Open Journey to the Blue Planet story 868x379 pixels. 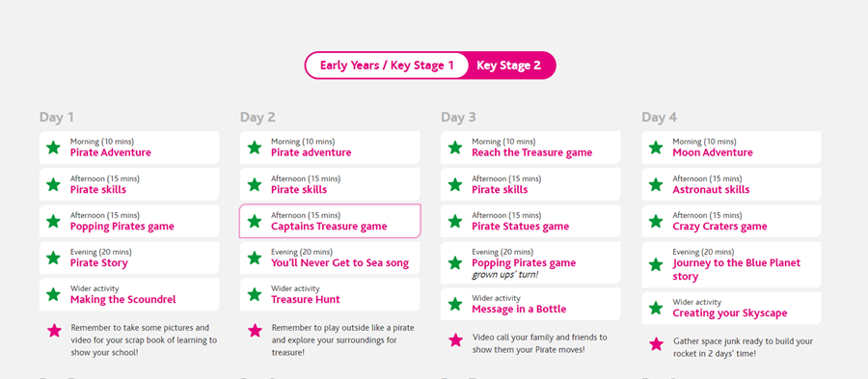click(x=731, y=264)
